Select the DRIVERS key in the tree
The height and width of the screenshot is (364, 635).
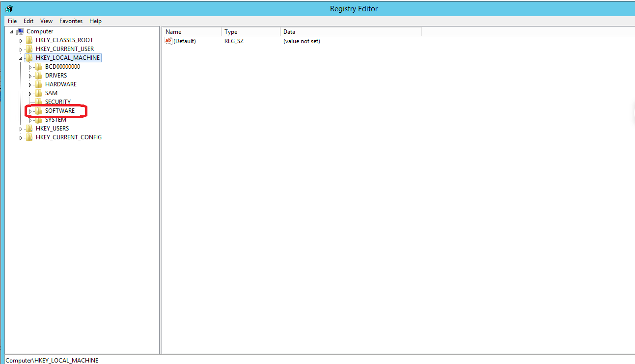[x=56, y=75]
